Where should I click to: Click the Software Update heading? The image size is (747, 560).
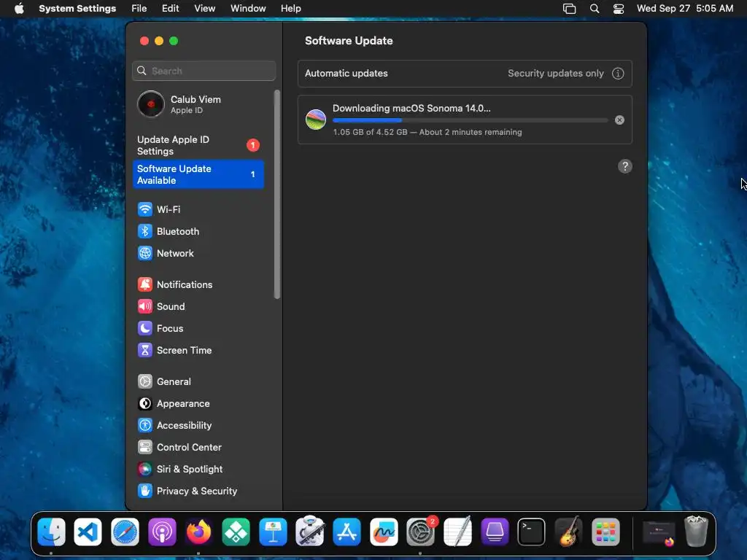pos(349,41)
